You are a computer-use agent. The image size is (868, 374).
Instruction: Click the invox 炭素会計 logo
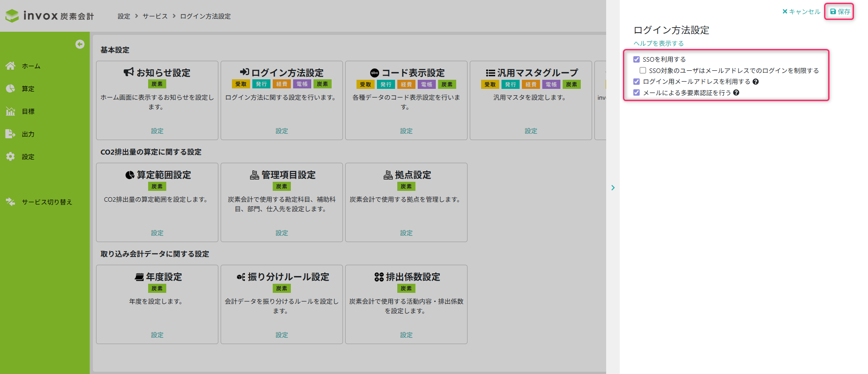pos(50,16)
